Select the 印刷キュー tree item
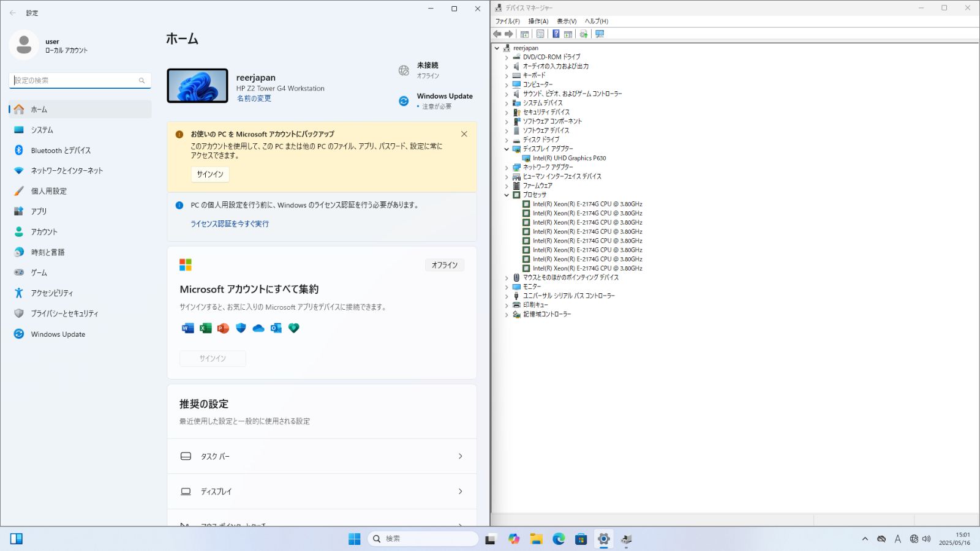This screenshot has width=980, height=551. pyautogui.click(x=535, y=305)
